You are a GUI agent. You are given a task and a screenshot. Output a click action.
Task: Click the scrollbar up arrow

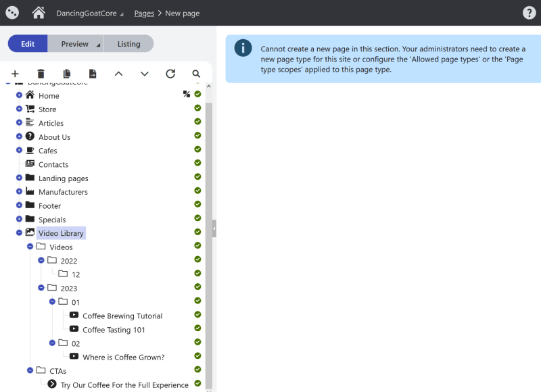coord(209,87)
